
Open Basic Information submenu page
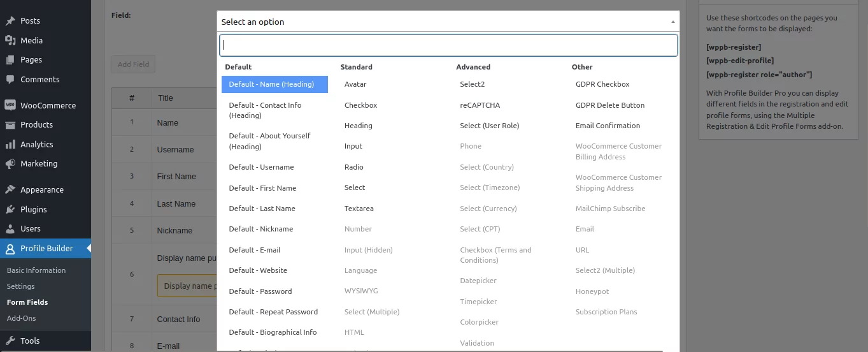[36, 270]
